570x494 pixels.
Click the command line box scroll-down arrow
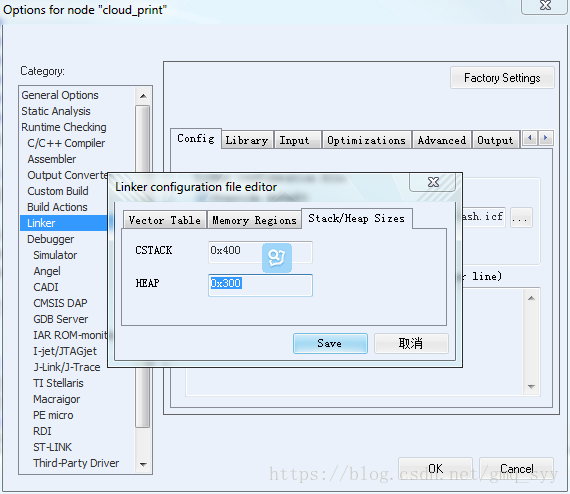coord(531,386)
